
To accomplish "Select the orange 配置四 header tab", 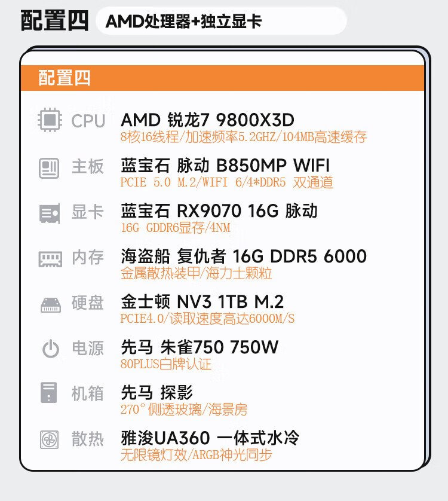I will point(65,78).
